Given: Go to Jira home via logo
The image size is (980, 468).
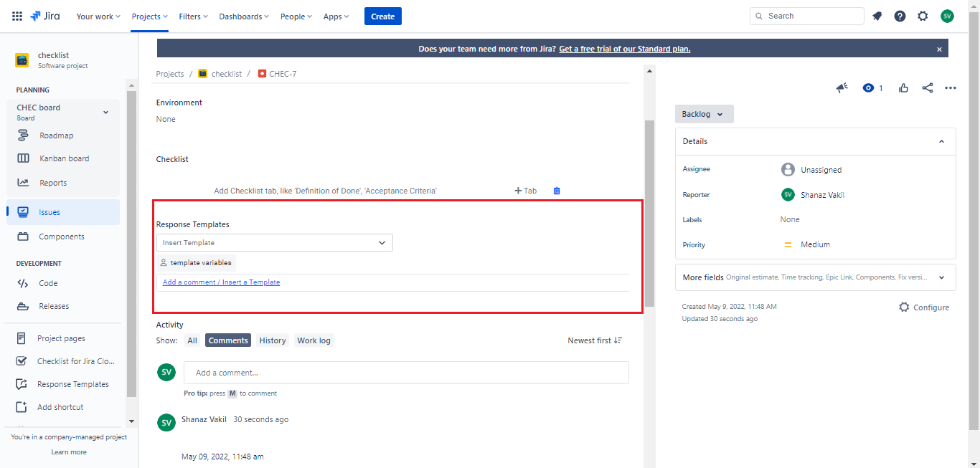Looking at the screenshot, I should [x=46, y=16].
